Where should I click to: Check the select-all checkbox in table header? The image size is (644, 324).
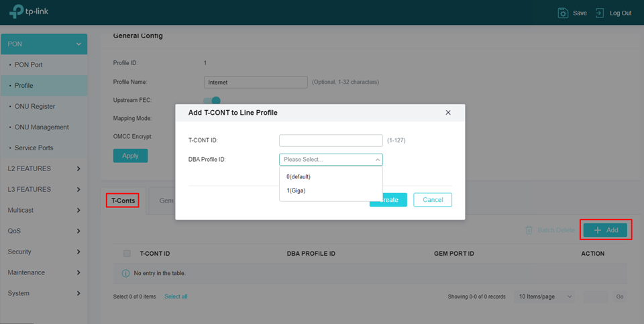[127, 254]
